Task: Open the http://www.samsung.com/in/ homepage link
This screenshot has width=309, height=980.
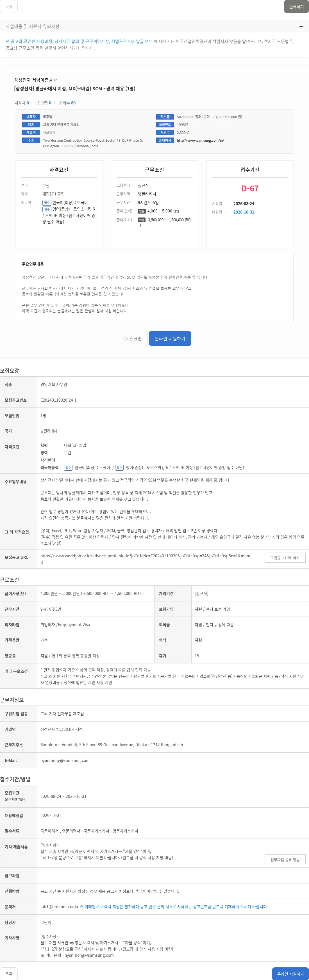Action: (200, 140)
